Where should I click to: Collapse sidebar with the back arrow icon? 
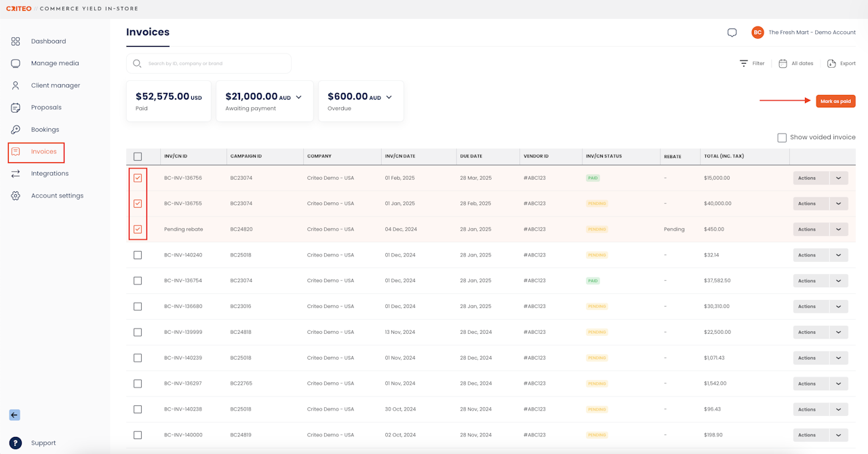click(15, 415)
